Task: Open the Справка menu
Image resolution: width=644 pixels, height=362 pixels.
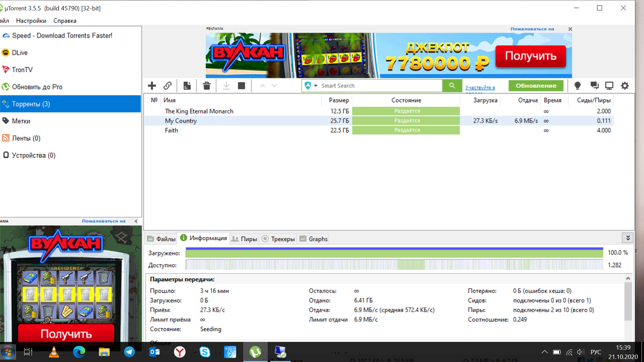Action: coord(65,21)
